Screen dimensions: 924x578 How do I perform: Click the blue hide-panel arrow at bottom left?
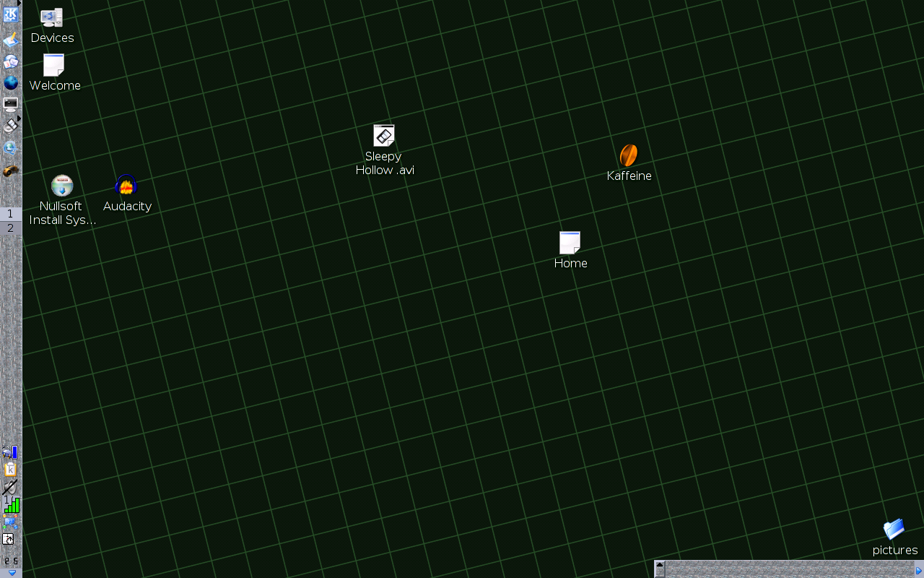[11, 573]
